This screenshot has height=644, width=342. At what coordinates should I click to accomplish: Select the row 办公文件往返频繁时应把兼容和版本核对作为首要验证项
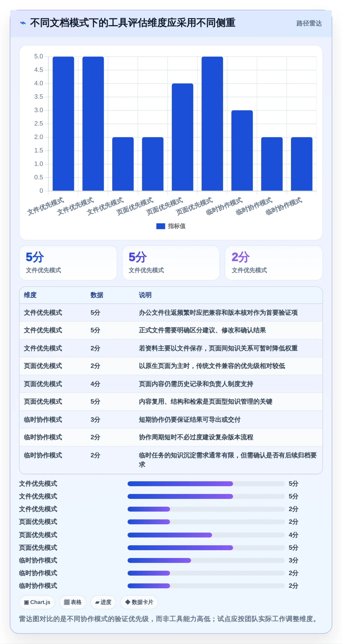coord(171,313)
